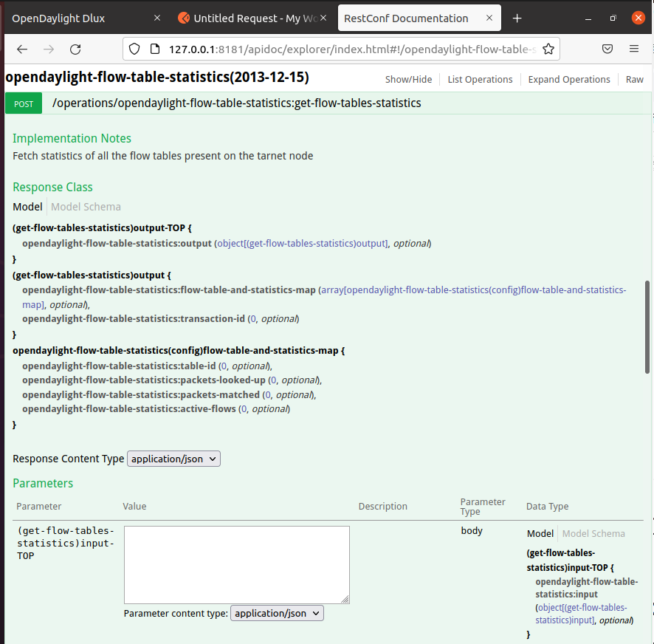Minimize the Firefox window
654x644 pixels.
point(588,18)
